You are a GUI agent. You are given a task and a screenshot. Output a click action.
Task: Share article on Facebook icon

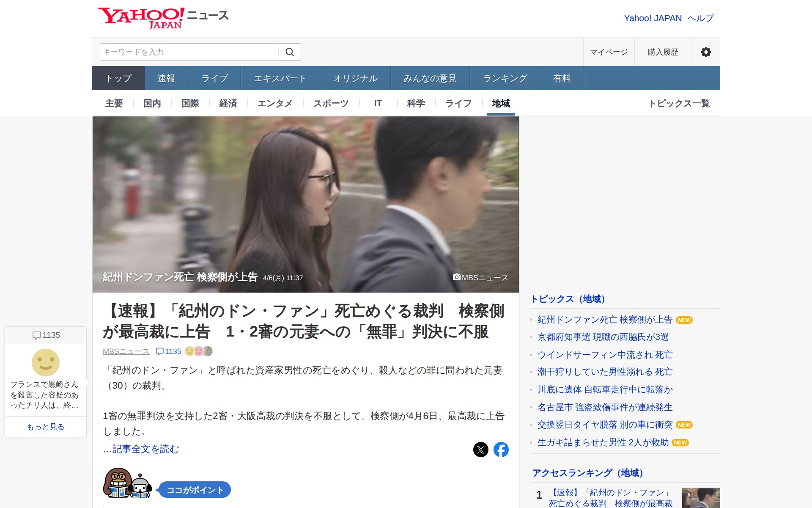(501, 450)
